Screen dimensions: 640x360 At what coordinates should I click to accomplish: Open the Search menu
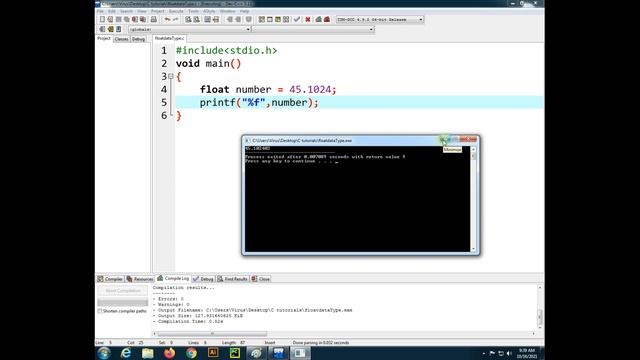pyautogui.click(x=126, y=11)
